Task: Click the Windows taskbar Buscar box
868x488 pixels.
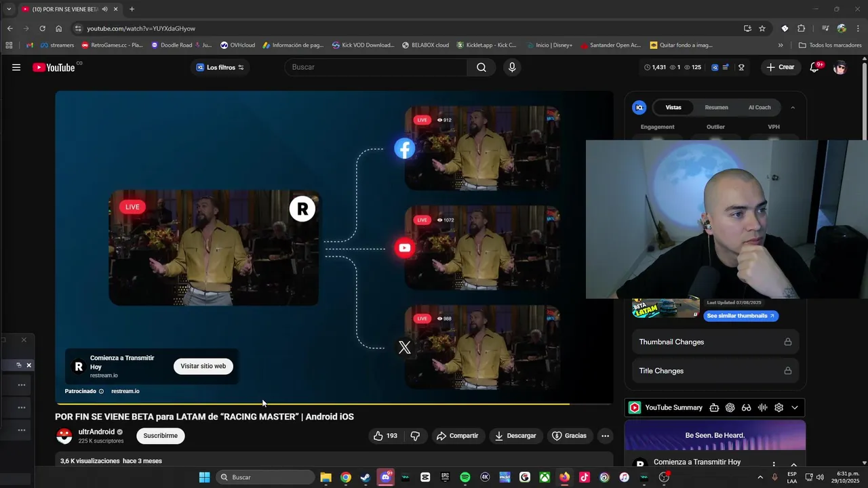Action: (x=266, y=477)
